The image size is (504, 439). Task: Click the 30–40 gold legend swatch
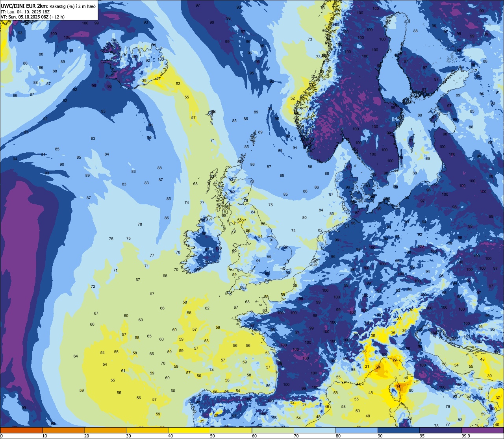click(147, 430)
